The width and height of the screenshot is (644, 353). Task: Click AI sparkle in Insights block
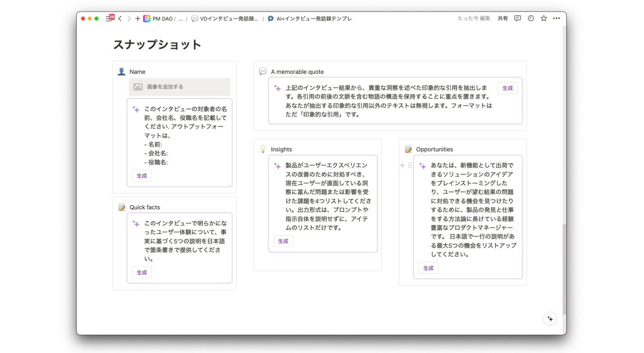point(277,166)
